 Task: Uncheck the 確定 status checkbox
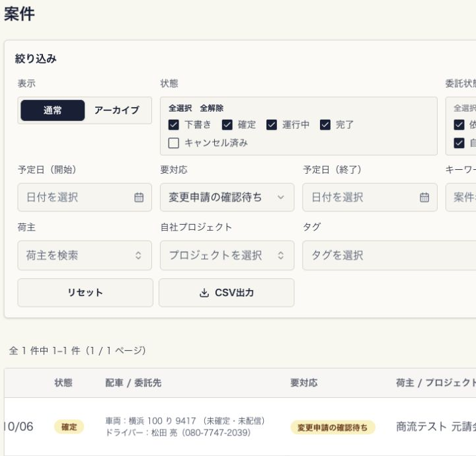point(227,125)
